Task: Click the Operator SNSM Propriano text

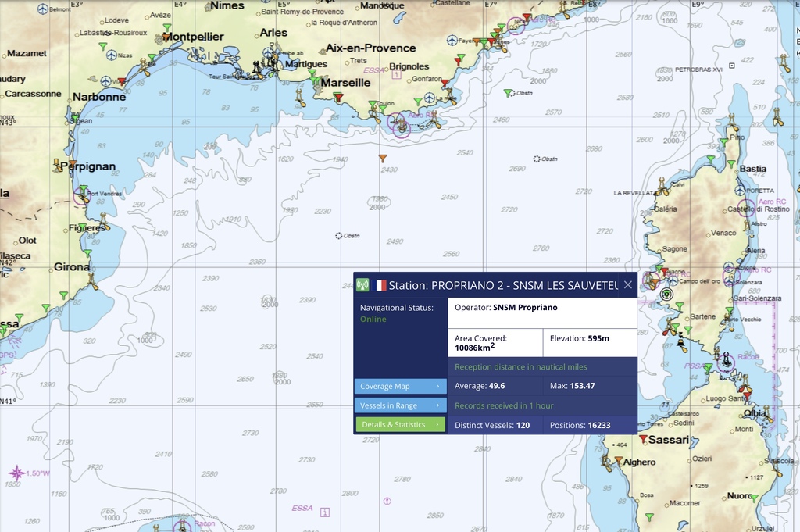Action: point(506,308)
